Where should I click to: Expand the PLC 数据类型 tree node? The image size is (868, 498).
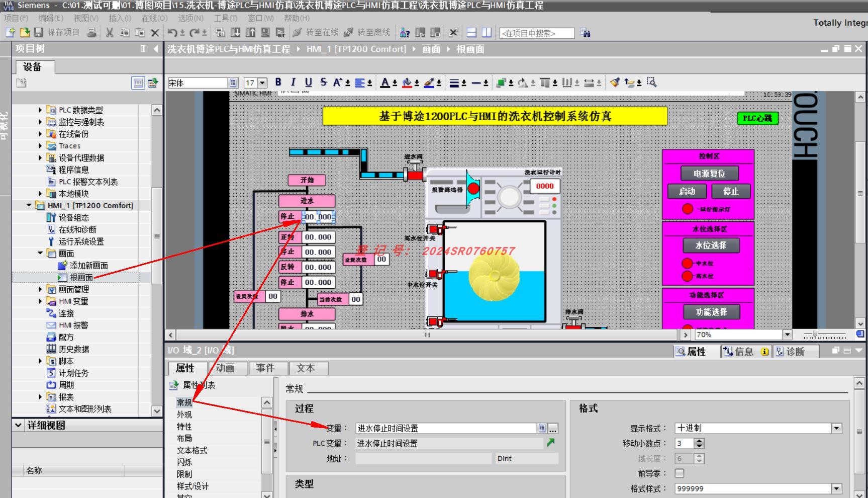pyautogui.click(x=40, y=110)
